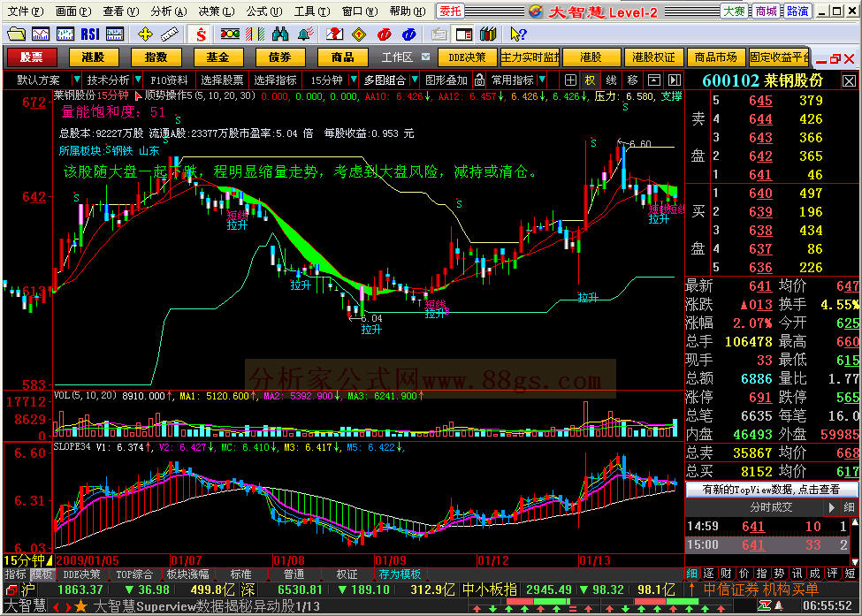862x616 pixels.
Task: Click the red left arrow in the bottom ticker
Action: click(x=56, y=607)
